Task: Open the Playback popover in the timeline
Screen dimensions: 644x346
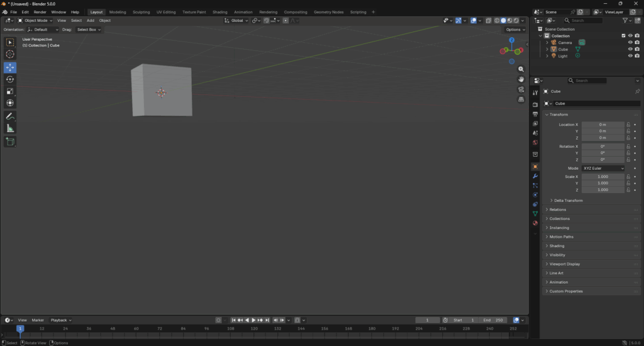Action: 60,320
